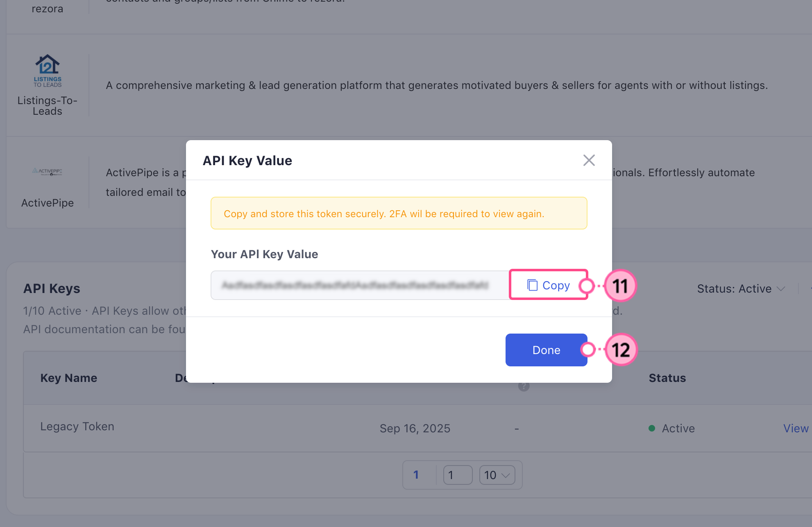This screenshot has height=527, width=812.
Task: Click the Key Name column header
Action: point(69,378)
